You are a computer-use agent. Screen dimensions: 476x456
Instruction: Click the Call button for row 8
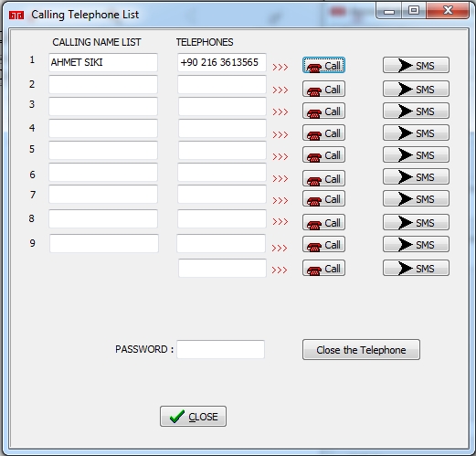coord(323,222)
